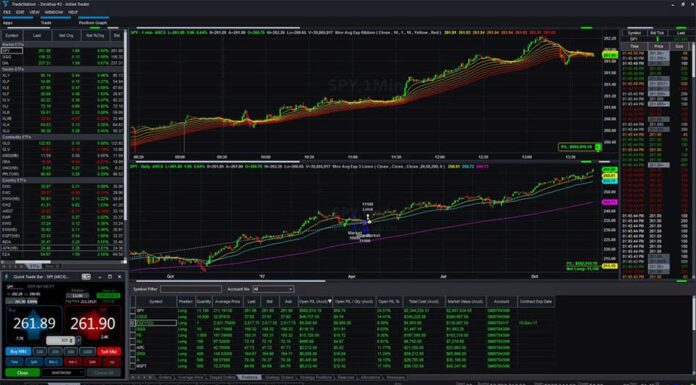
Task: Switch to the Strategy Orders tab
Action: click(279, 377)
